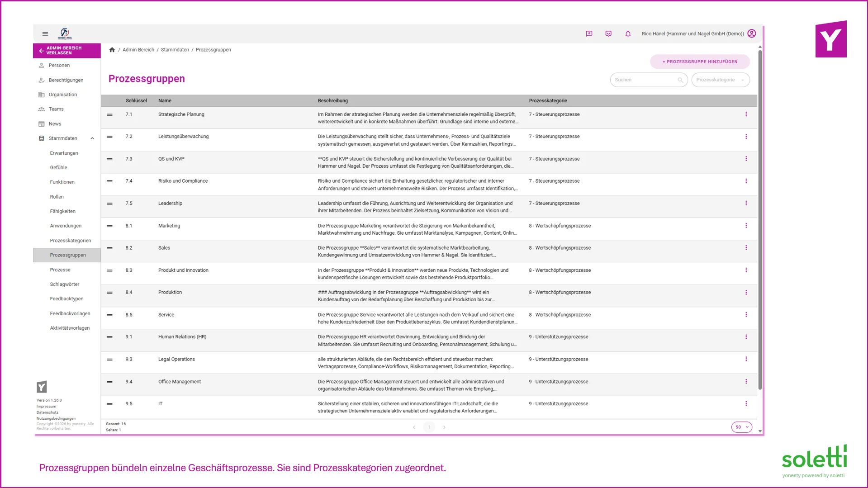Open the row menu for Marketing

pos(746,226)
